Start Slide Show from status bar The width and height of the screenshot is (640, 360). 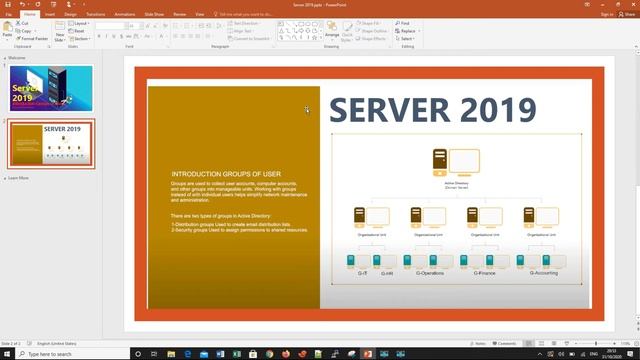click(x=567, y=343)
